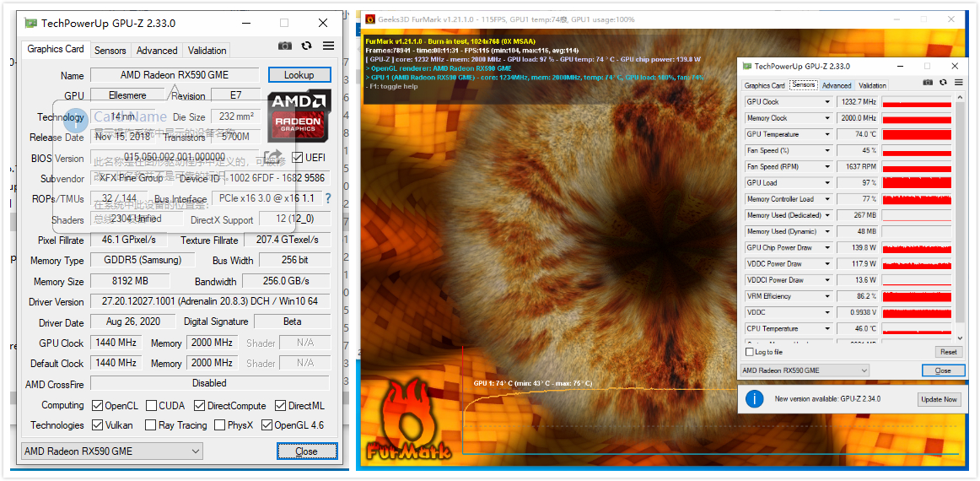Click the refresh icon in Graphics Card window

306,46
